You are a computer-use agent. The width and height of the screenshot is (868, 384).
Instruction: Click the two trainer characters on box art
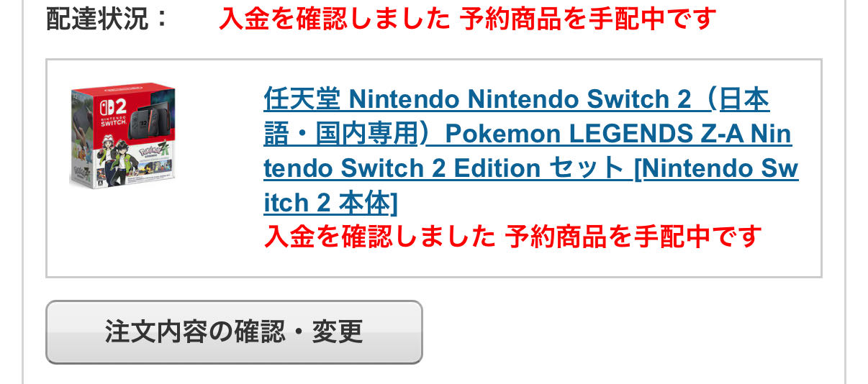[x=114, y=161]
